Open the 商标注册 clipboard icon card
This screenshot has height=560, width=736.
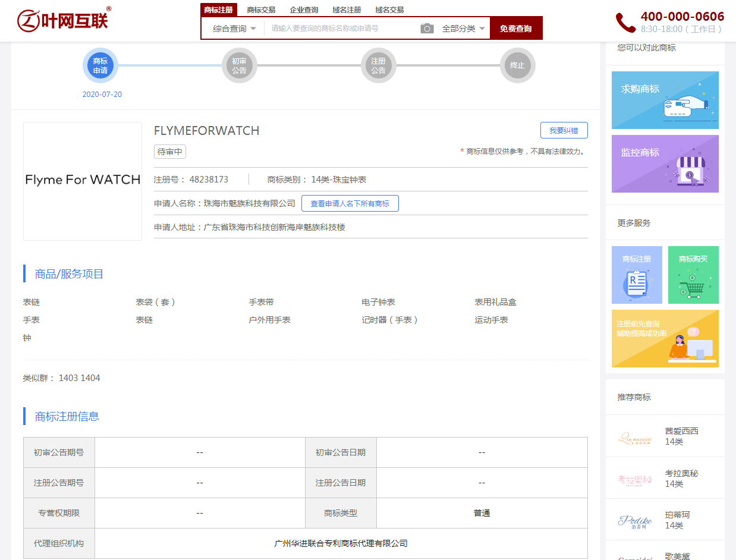coord(636,275)
